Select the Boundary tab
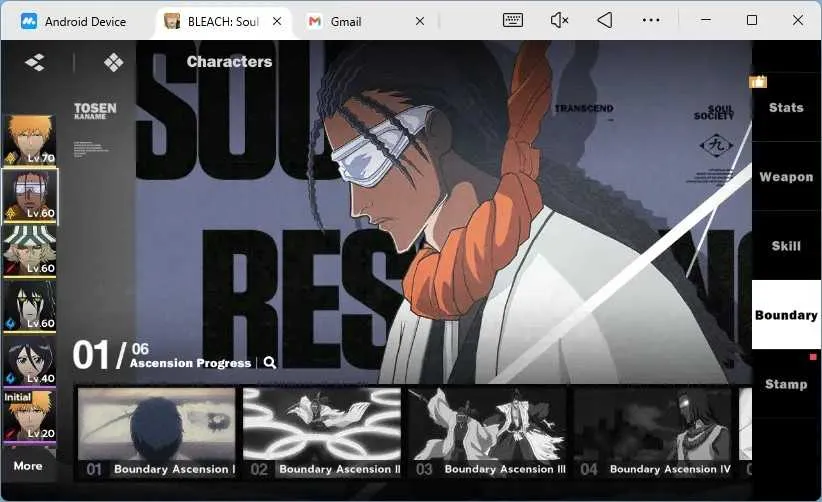822x502 pixels. tap(786, 315)
